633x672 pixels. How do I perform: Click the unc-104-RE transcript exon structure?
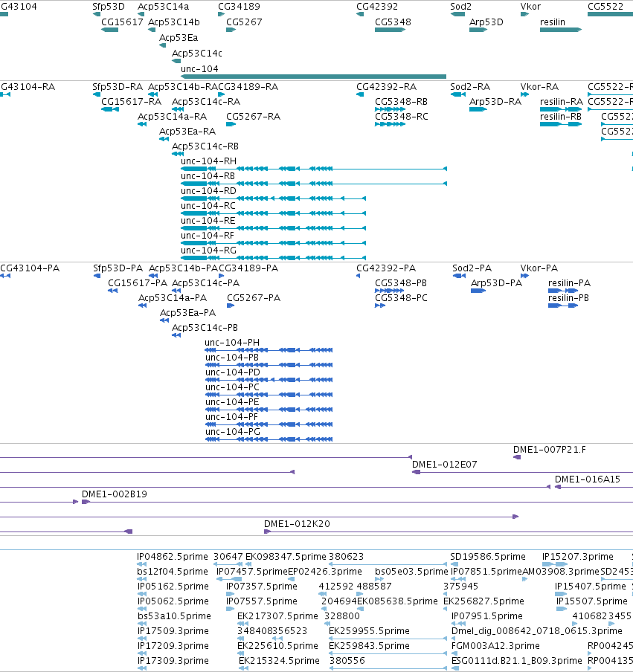pyautogui.click(x=273, y=228)
